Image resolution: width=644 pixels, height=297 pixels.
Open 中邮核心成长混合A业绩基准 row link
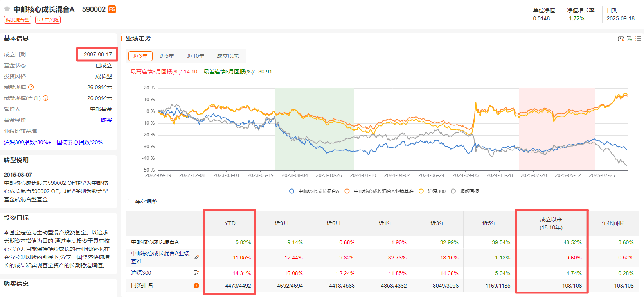point(160,257)
